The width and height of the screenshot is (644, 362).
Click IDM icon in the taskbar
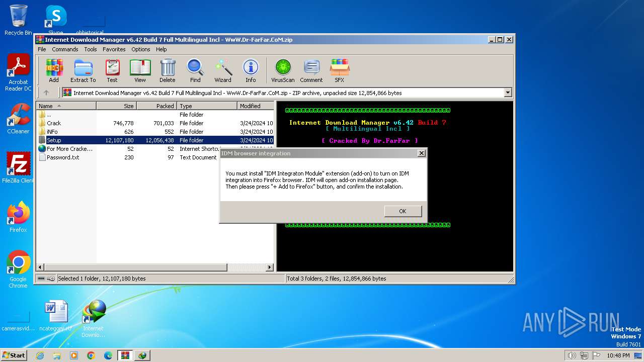[x=142, y=355]
